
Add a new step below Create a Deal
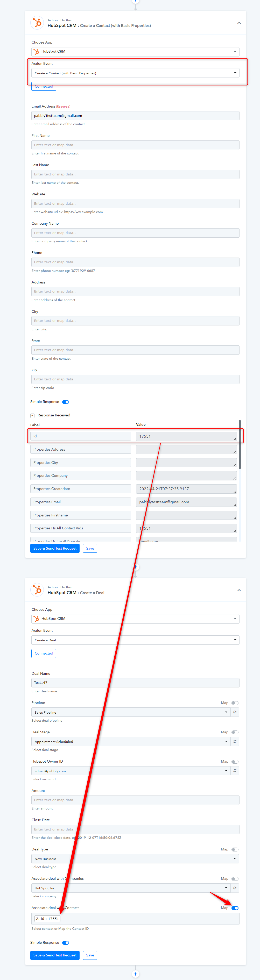[x=136, y=974]
